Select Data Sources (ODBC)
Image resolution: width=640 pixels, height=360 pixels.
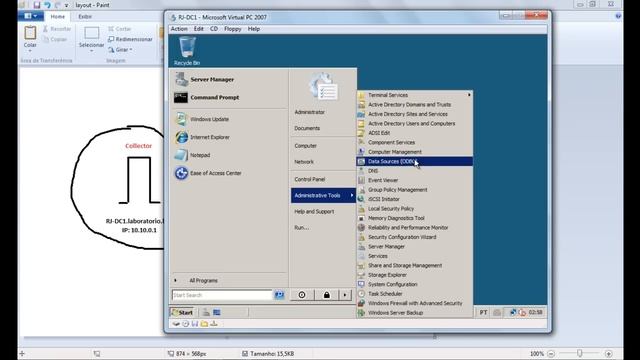pyautogui.click(x=415, y=161)
